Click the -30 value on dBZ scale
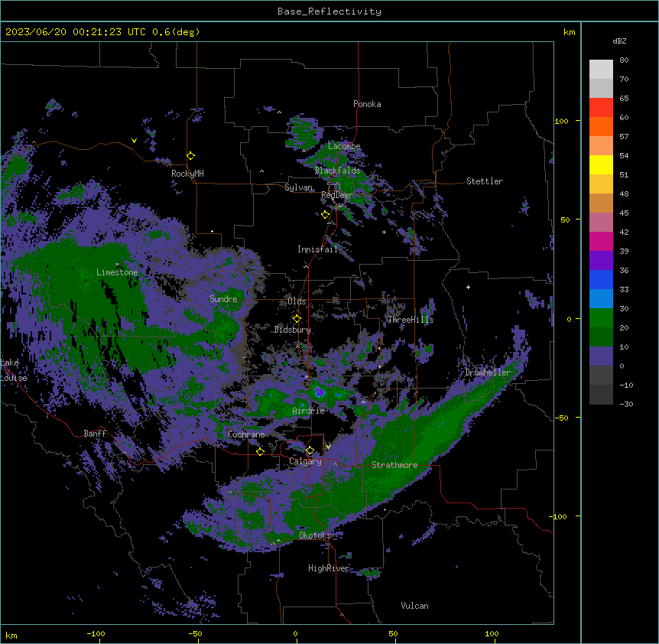The image size is (659, 644). tap(626, 405)
